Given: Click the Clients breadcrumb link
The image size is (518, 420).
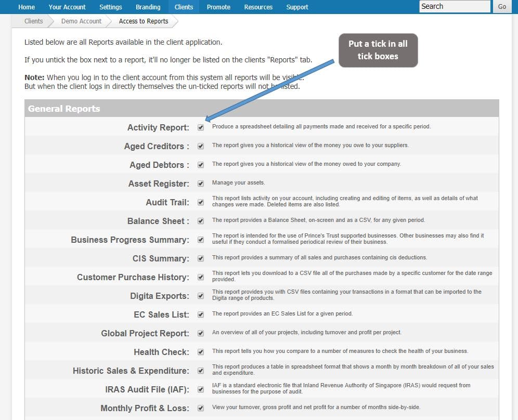Looking at the screenshot, I should click(34, 21).
